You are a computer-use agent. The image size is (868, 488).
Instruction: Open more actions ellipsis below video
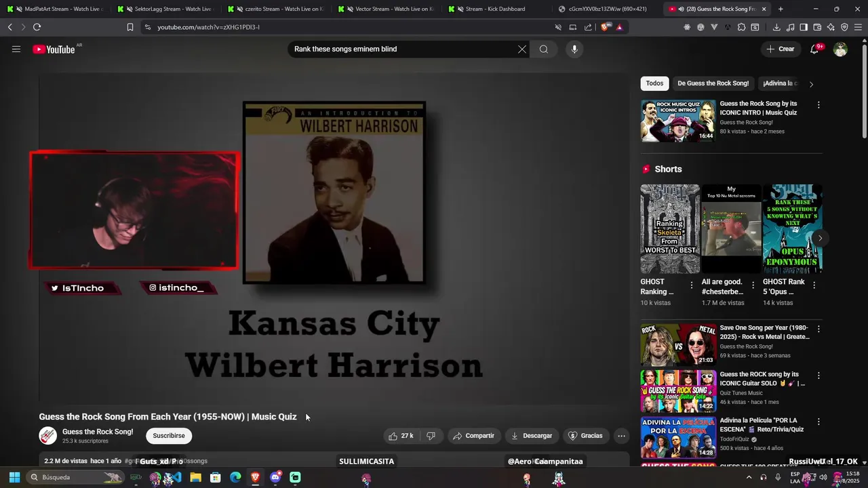[621, 436]
